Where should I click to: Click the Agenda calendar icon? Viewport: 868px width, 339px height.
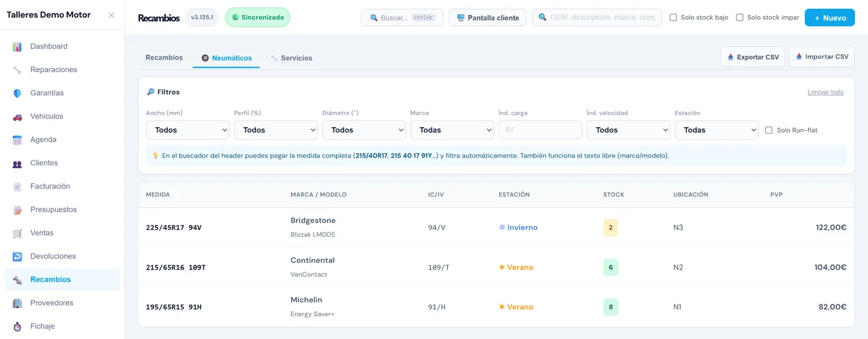(x=17, y=140)
